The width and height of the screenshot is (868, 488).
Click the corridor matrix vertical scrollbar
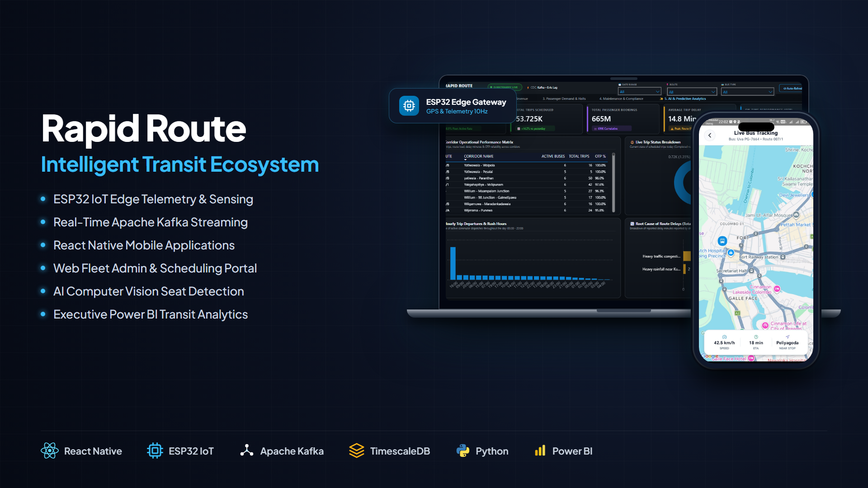(x=613, y=182)
